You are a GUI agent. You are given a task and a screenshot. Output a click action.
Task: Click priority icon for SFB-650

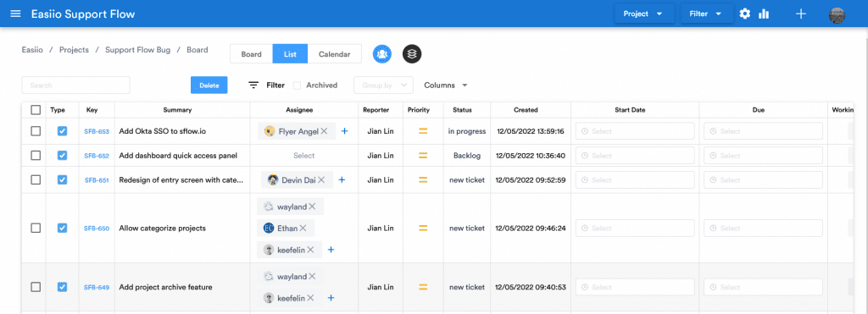(423, 228)
